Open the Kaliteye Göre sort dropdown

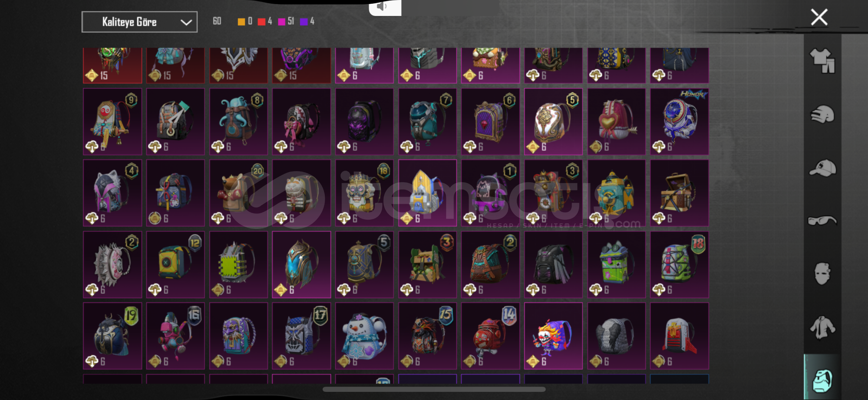(139, 22)
